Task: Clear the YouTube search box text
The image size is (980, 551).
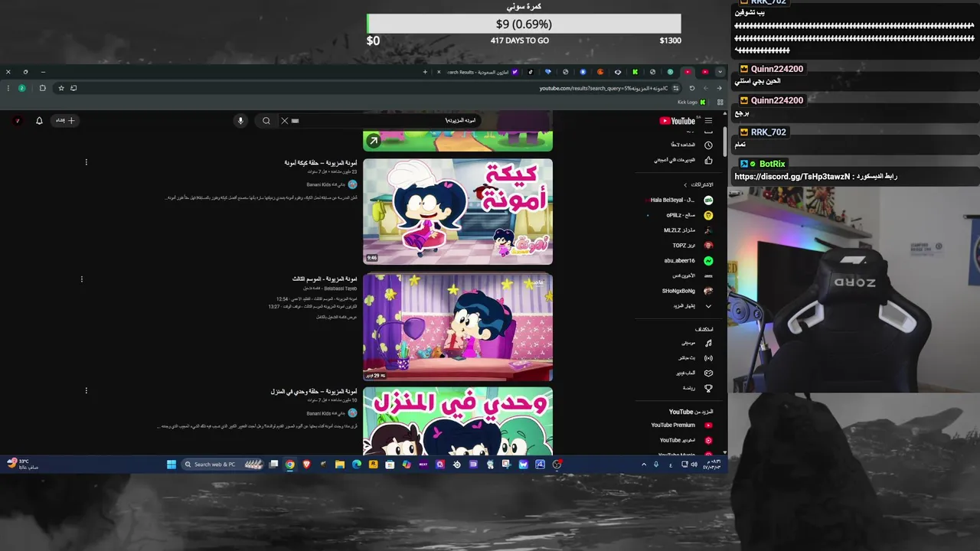Action: tap(284, 121)
